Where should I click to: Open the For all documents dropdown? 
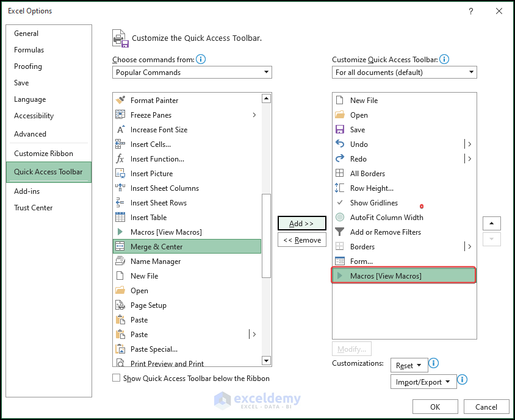coord(404,73)
